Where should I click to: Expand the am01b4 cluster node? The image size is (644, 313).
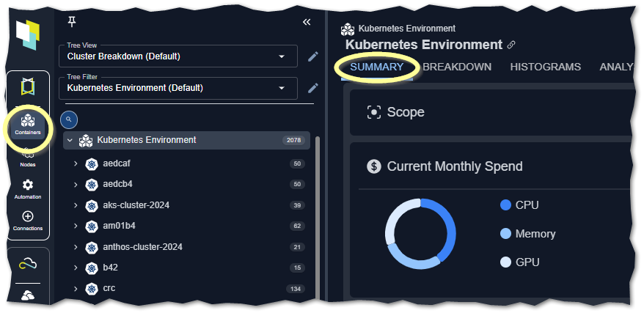pyautogui.click(x=76, y=227)
